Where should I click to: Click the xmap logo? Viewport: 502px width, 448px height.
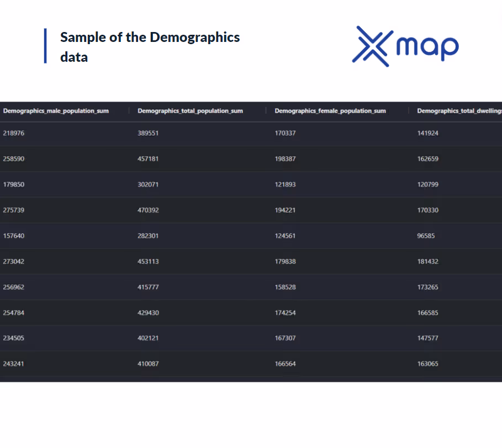(405, 46)
